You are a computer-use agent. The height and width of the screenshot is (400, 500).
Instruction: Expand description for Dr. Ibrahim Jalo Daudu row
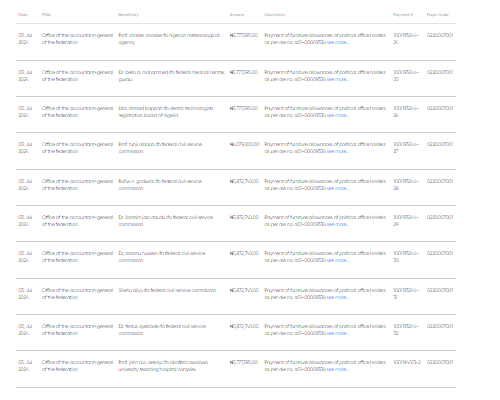click(x=338, y=224)
